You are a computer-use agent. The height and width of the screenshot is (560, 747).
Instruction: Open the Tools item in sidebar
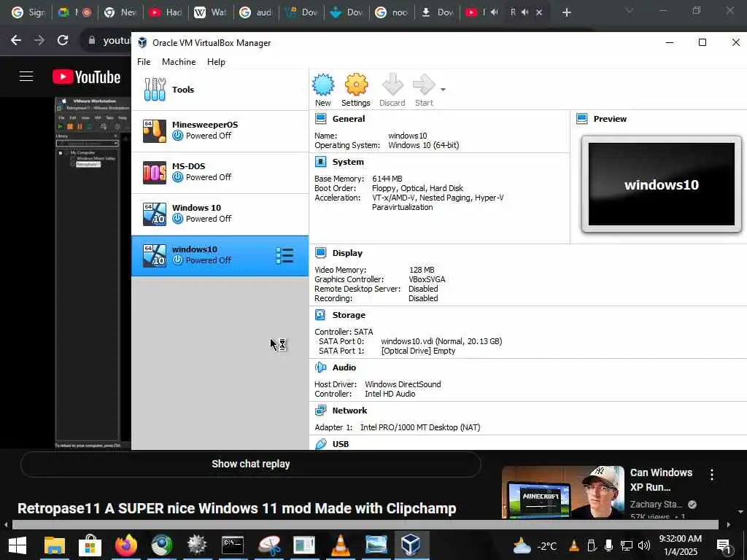[220, 90]
